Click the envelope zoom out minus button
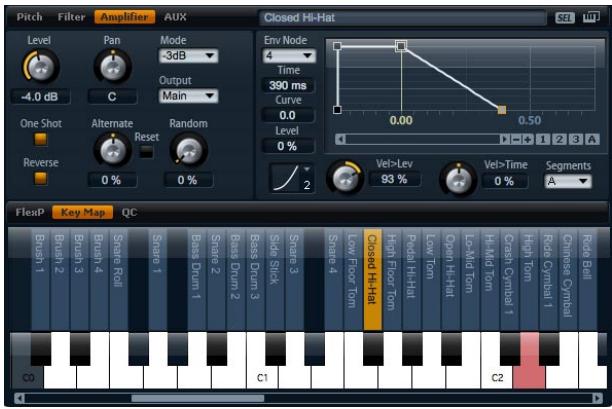This screenshot has height=409, width=612. [516, 139]
